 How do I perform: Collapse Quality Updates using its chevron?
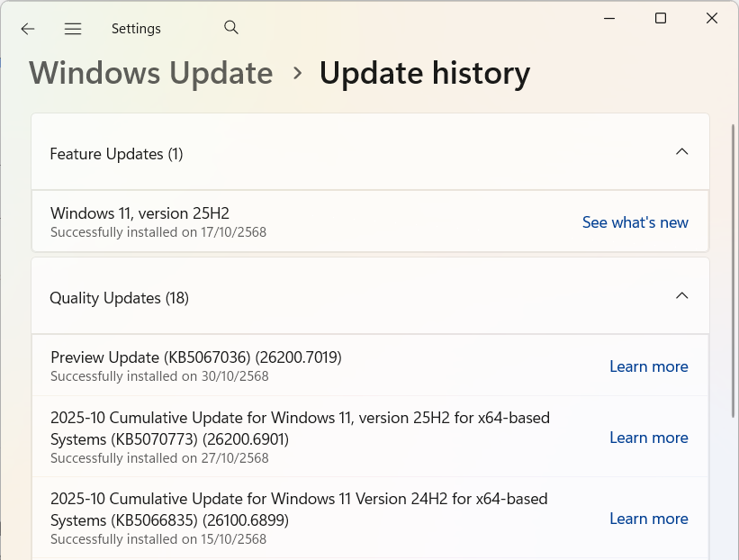681,296
